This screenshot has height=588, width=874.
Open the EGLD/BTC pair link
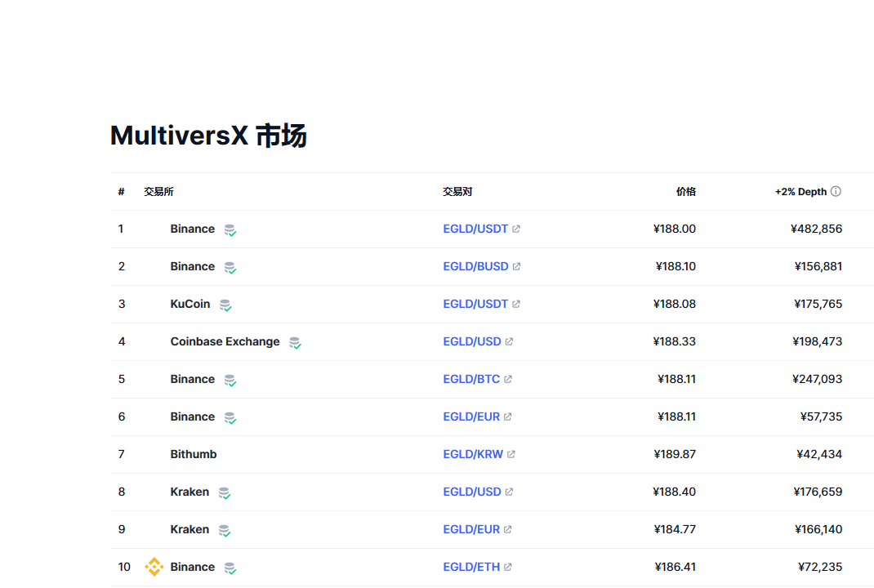[471, 379]
